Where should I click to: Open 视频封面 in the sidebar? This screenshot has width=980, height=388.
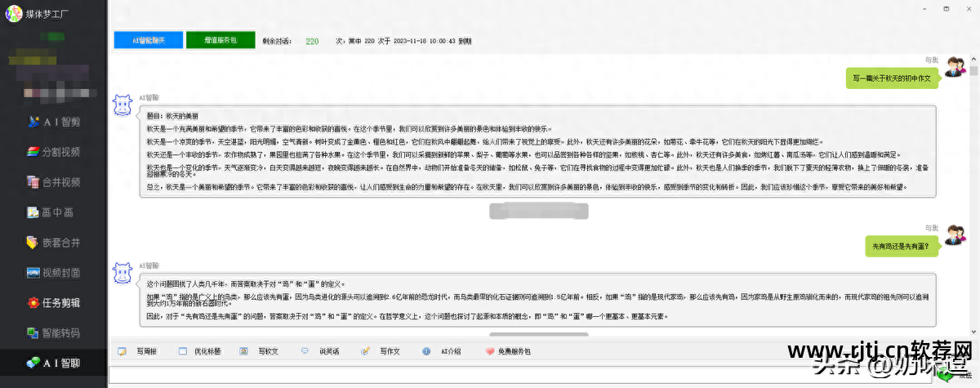53,272
